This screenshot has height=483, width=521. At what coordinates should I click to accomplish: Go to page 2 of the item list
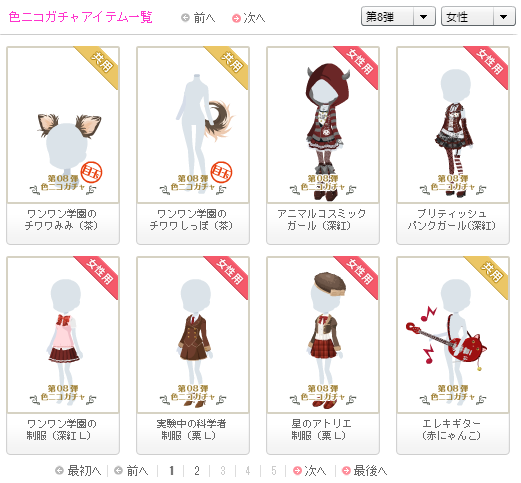click(197, 471)
